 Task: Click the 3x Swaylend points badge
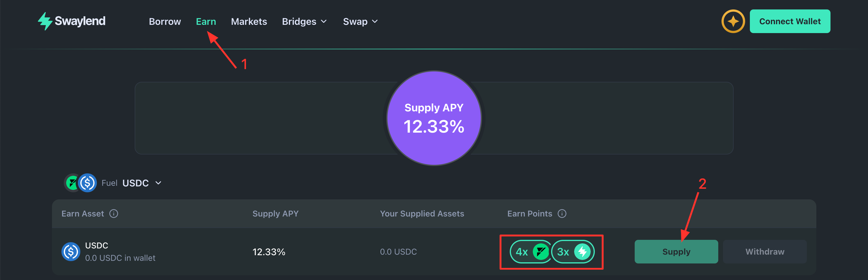pyautogui.click(x=573, y=252)
